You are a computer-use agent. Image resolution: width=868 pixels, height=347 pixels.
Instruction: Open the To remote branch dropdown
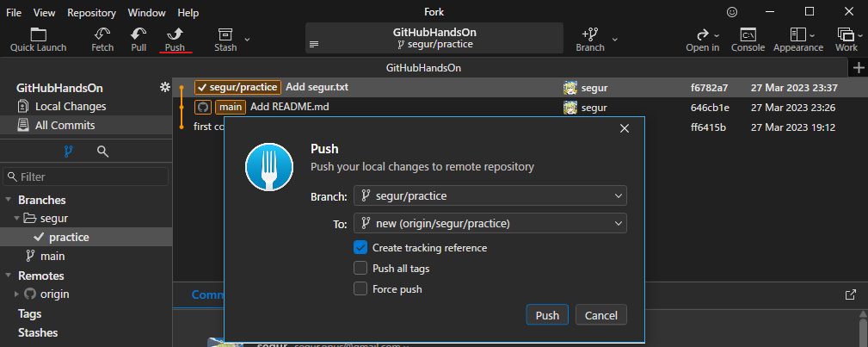(x=489, y=224)
